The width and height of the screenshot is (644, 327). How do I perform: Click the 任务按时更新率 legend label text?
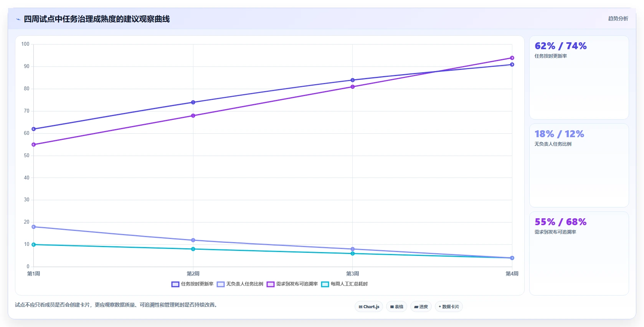tap(197, 284)
